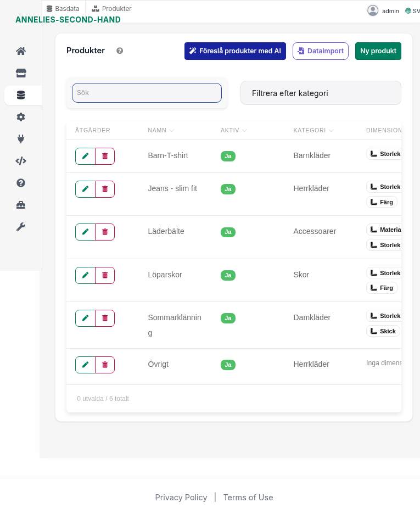Sort by the Namn column
The height and width of the screenshot is (525, 420).
(x=161, y=130)
